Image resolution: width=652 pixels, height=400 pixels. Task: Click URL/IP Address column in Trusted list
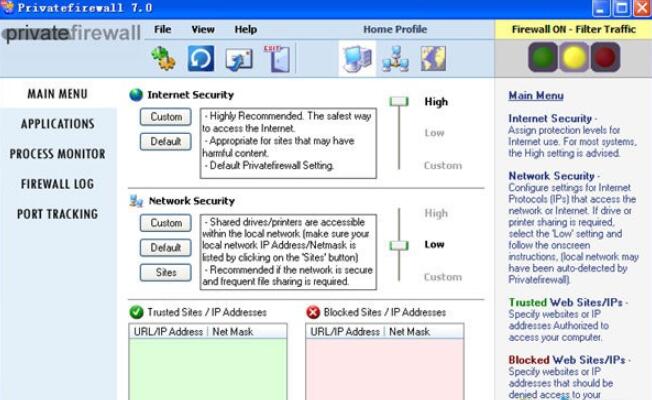click(x=168, y=331)
